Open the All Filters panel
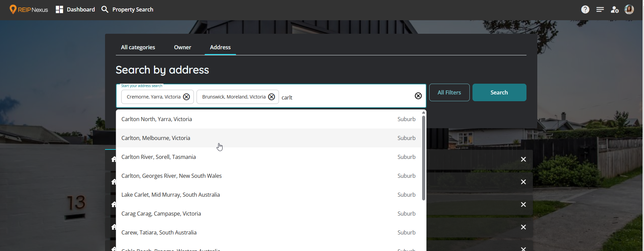Viewport: 644px width, 251px height. (449, 92)
